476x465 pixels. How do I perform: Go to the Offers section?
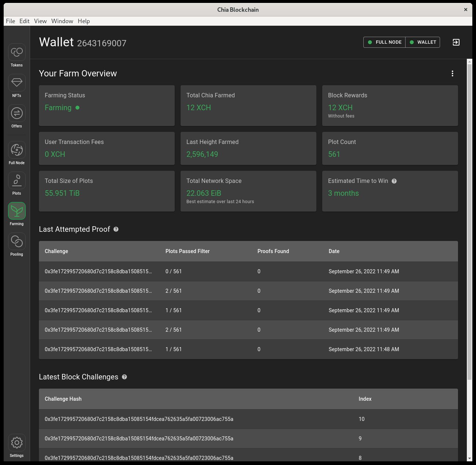point(17,113)
